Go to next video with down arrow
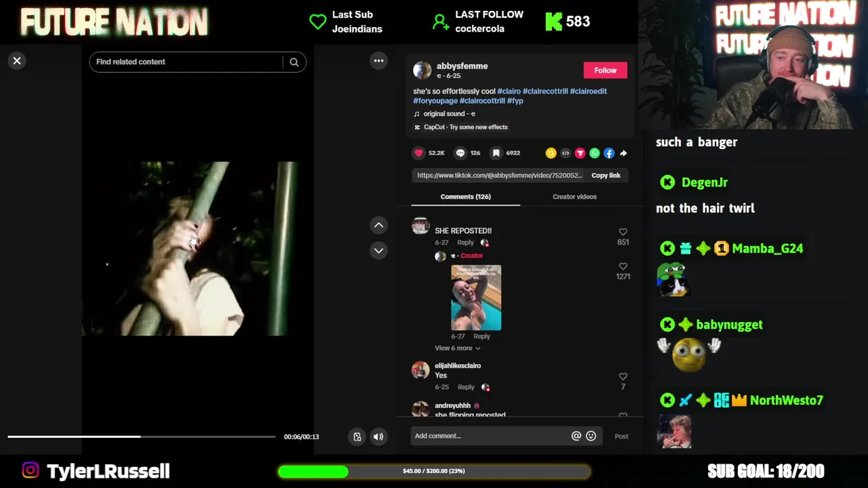The width and height of the screenshot is (868, 488). point(378,251)
